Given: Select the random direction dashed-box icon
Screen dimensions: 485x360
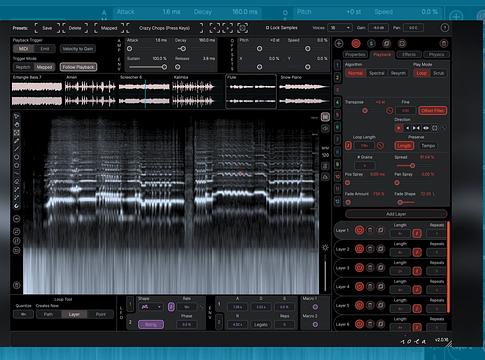Looking at the screenshot, I should [435, 128].
